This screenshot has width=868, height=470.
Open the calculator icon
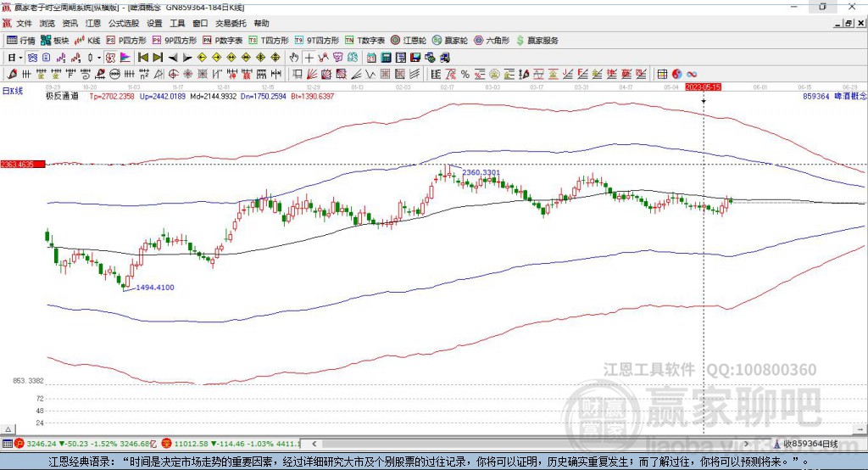[x=387, y=58]
